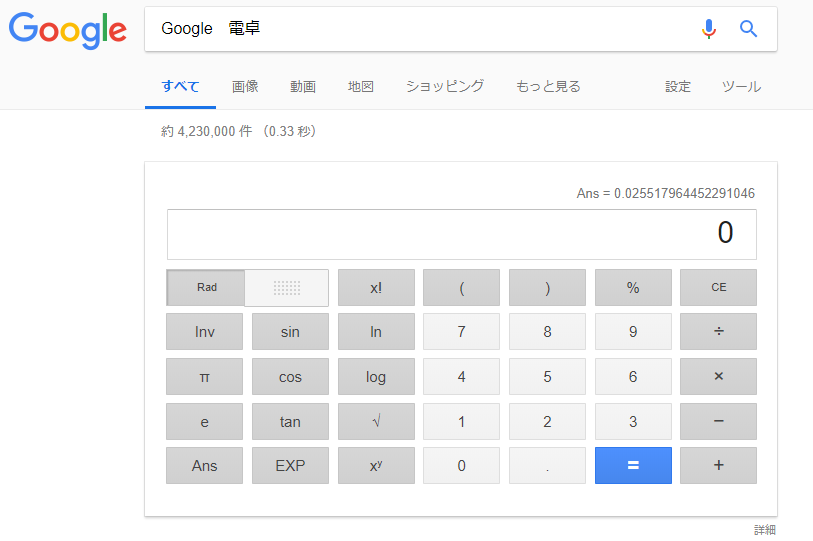Expand the ツール search tools
This screenshot has width=813, height=541.
click(x=741, y=86)
